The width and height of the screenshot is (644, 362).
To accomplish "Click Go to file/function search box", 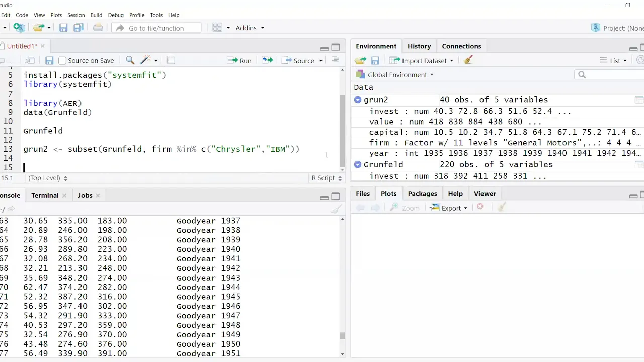I will coord(156,28).
